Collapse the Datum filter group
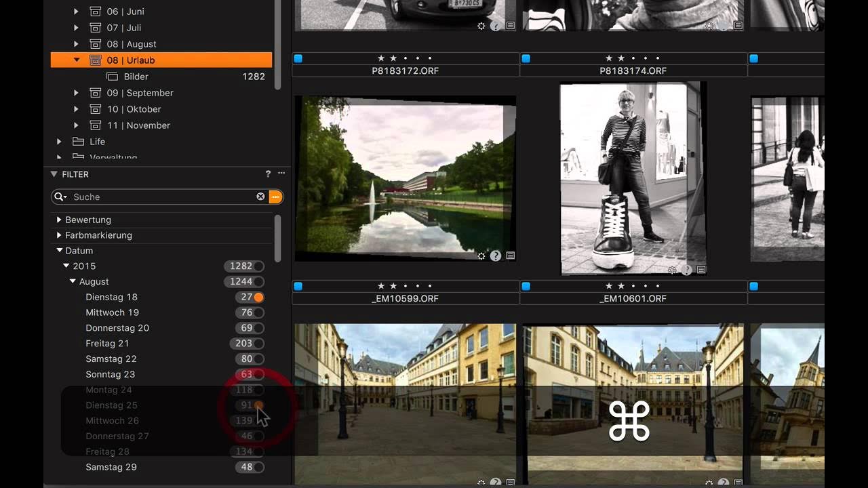Viewport: 868px width, 488px height. 59,251
